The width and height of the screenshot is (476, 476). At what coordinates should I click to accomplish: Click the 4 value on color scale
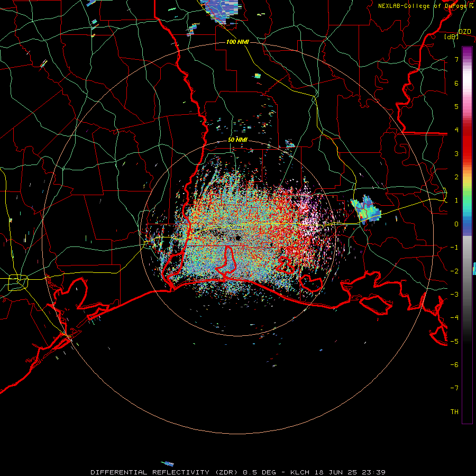click(x=456, y=130)
